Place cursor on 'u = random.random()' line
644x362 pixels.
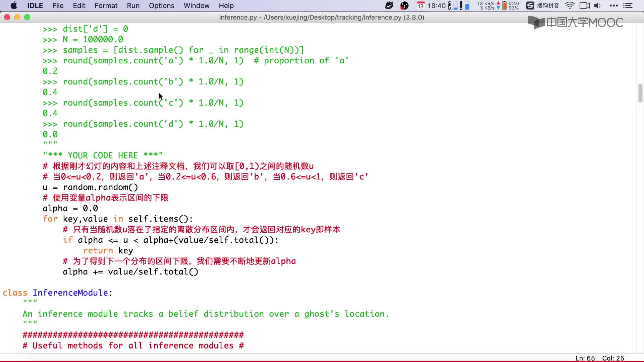click(90, 187)
